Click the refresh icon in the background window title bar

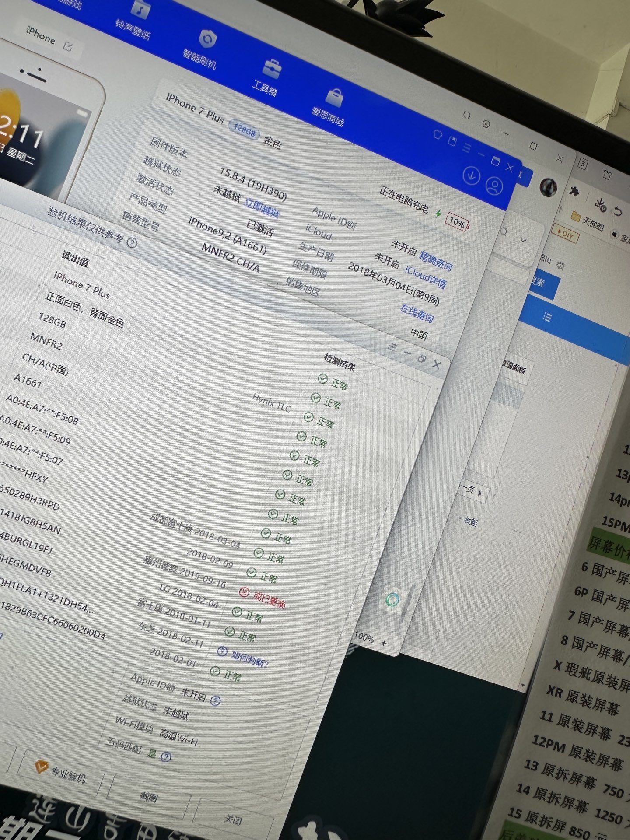pyautogui.click(x=467, y=115)
